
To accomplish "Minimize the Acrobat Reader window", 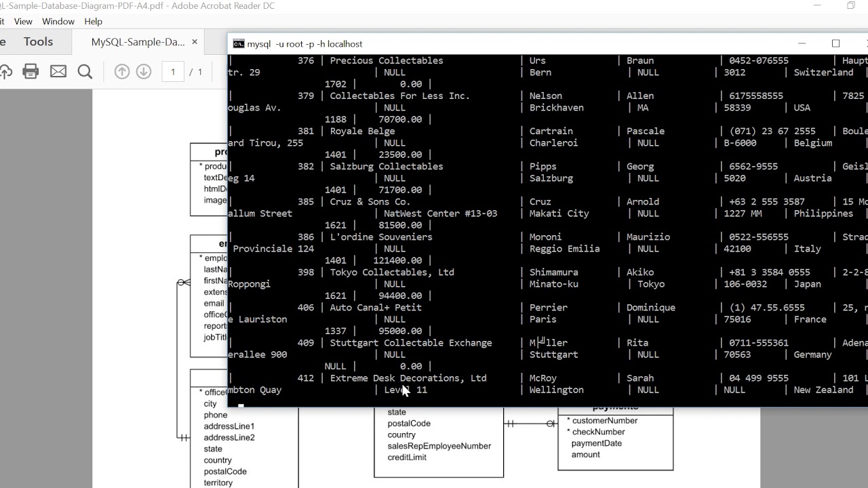I will (816, 6).
